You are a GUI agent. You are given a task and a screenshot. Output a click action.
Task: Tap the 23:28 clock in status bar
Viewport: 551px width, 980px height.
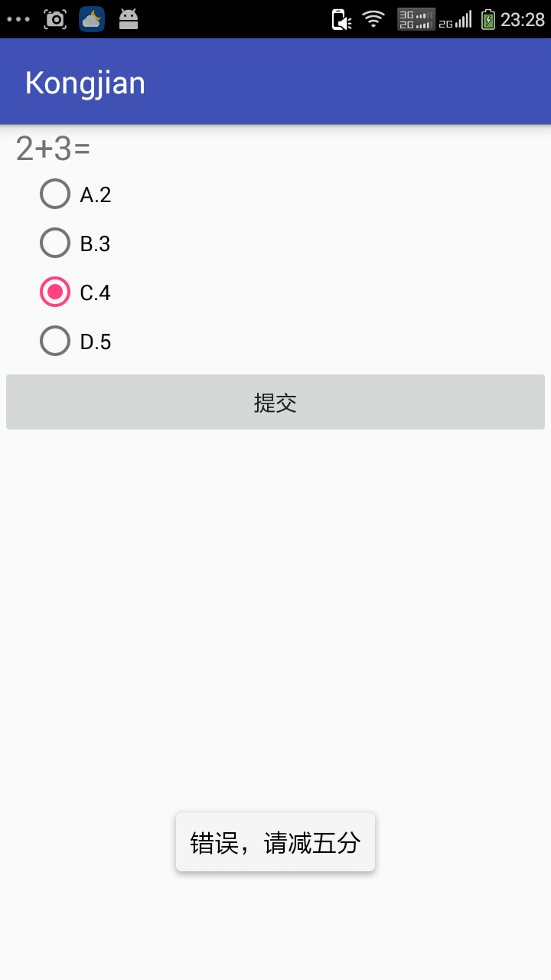(x=523, y=19)
